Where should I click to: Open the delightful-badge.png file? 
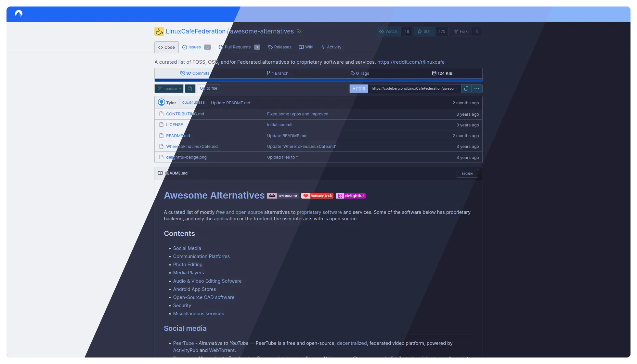[187, 157]
